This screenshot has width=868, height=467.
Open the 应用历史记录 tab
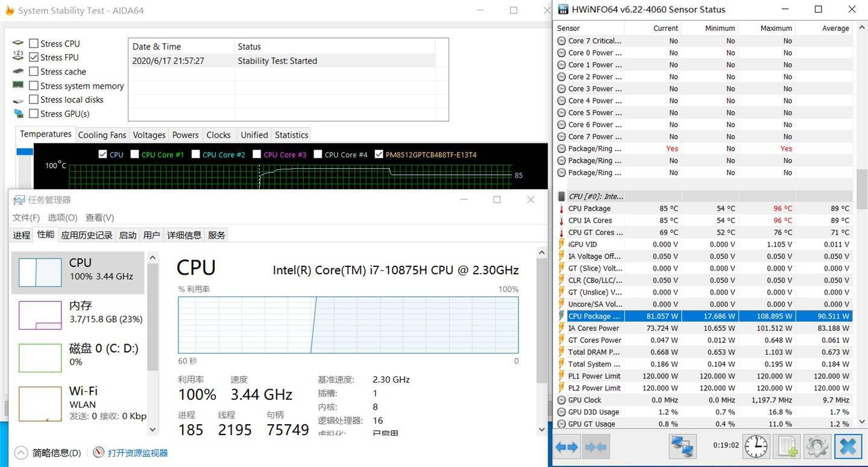(x=87, y=235)
